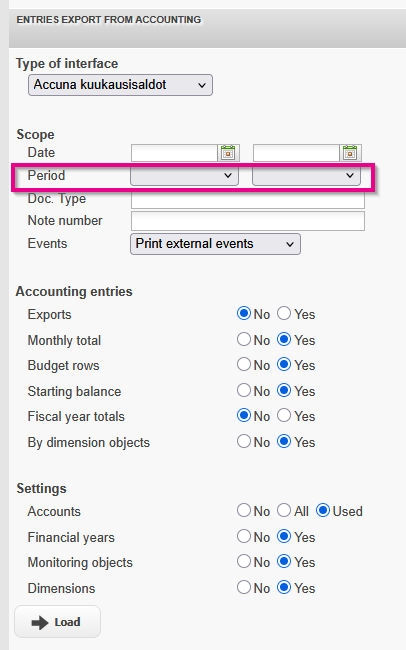Expand the second Period dropdown

(306, 176)
